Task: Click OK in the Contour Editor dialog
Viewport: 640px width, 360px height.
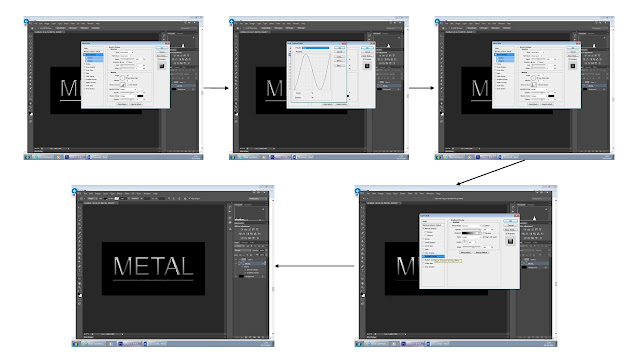Action: click(x=340, y=48)
